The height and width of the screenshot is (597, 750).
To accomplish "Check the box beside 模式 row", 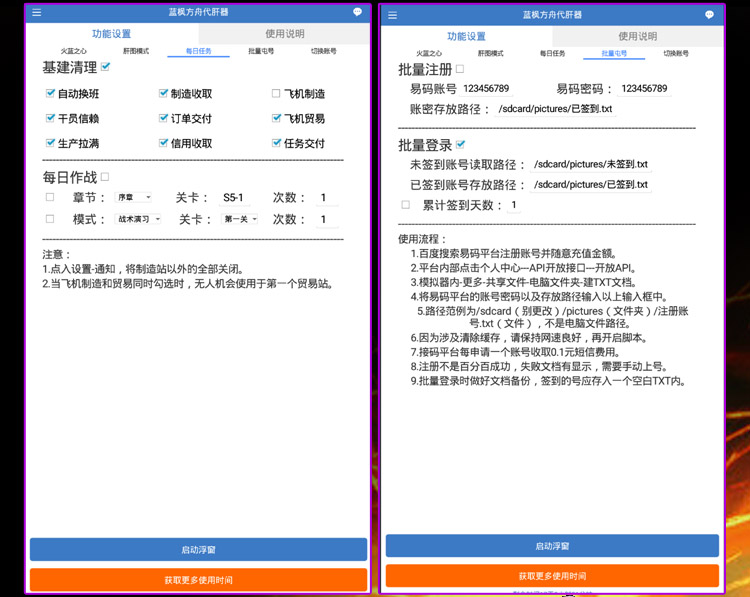I will coord(50,219).
